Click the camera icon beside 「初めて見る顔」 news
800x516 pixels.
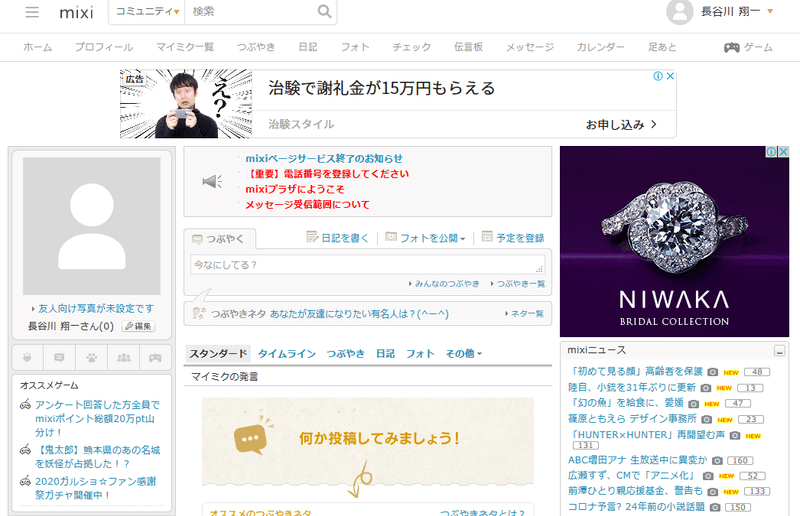click(713, 372)
